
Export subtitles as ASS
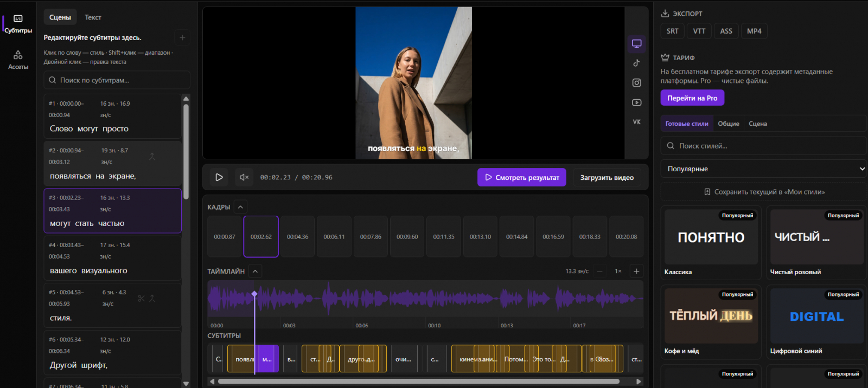pyautogui.click(x=726, y=31)
